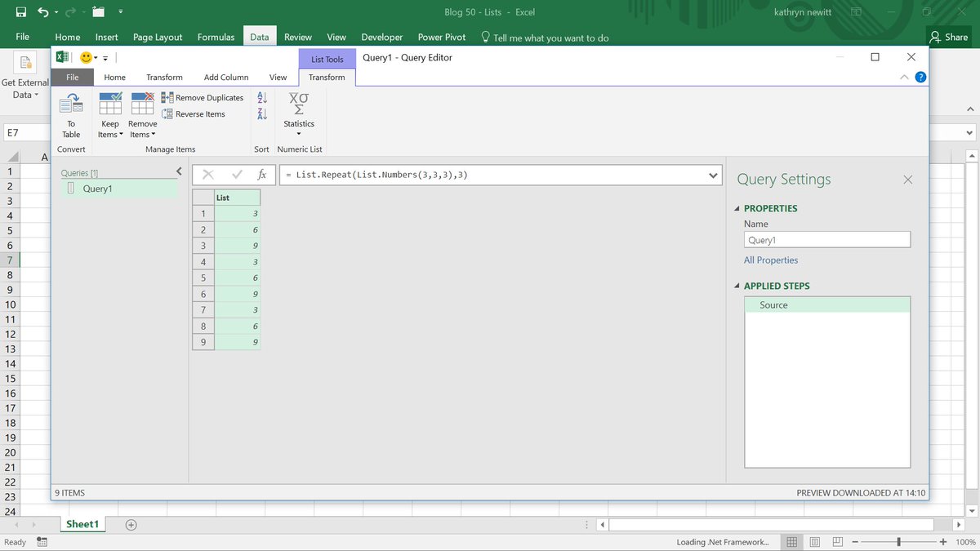This screenshot has height=551, width=980.
Task: Collapse the Query Editor ribbon chevron
Action: coord(904,77)
